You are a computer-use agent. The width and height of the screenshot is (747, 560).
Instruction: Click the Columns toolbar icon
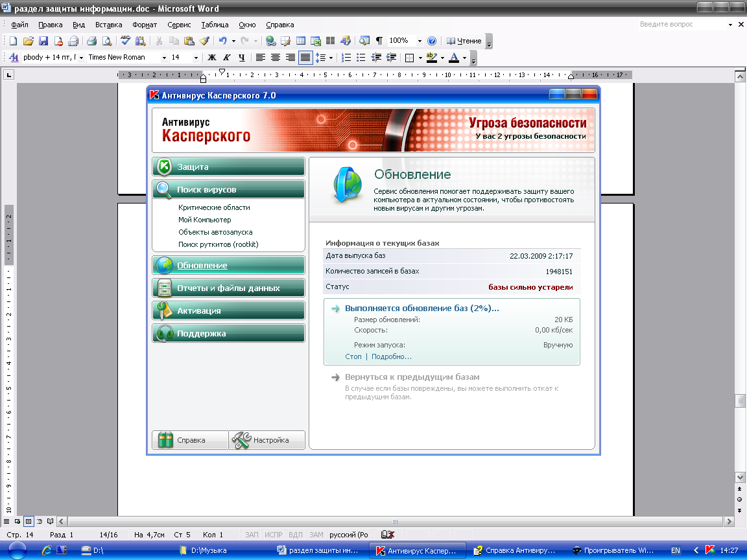click(331, 41)
